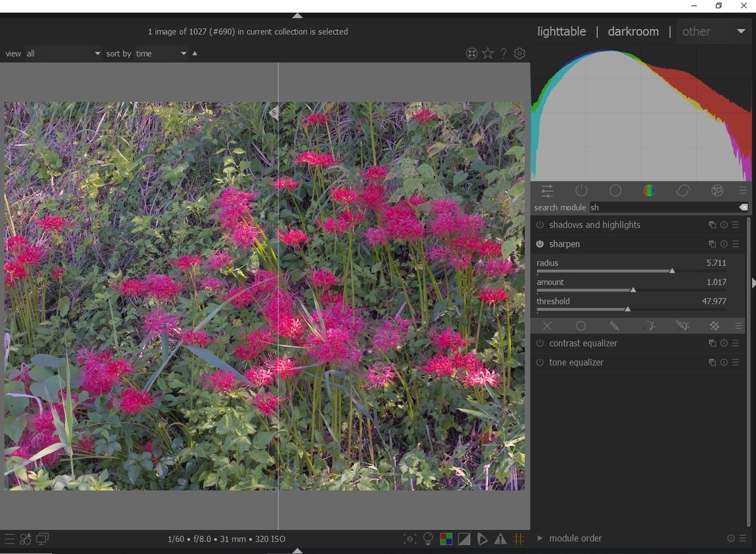
Task: Select the correct modules group icon
Action: click(683, 190)
